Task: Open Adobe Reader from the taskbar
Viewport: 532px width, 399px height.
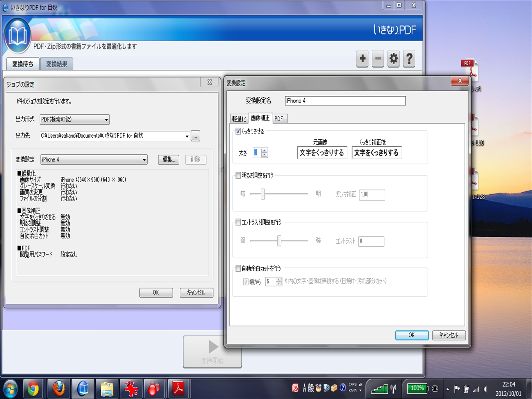Action: click(x=179, y=388)
